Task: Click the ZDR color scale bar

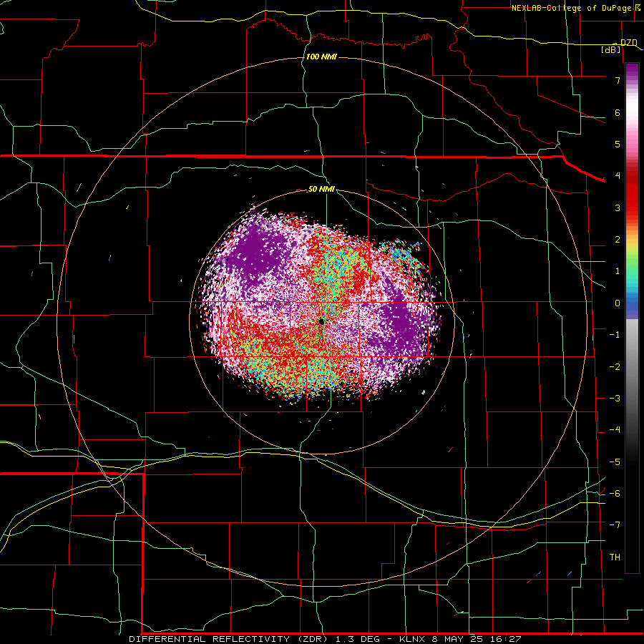Action: coord(632,318)
